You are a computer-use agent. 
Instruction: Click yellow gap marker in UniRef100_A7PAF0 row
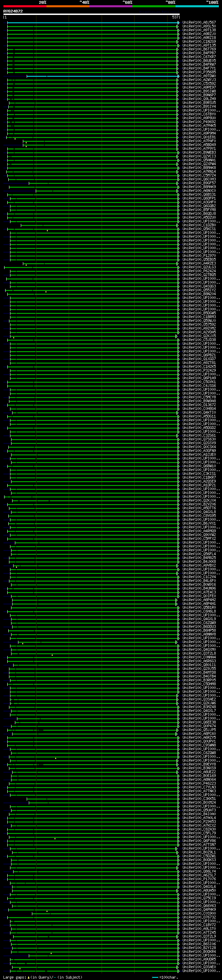(26, 143)
